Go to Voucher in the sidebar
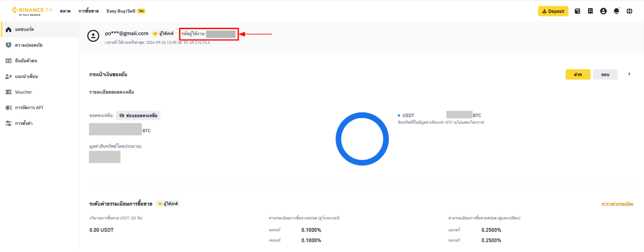The height and width of the screenshot is (252, 644). pyautogui.click(x=23, y=92)
